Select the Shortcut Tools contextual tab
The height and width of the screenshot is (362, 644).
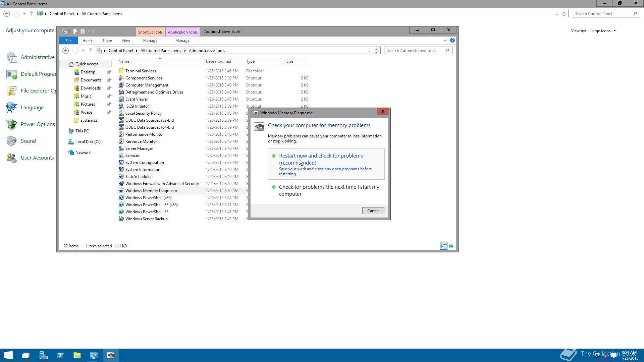pyautogui.click(x=150, y=32)
